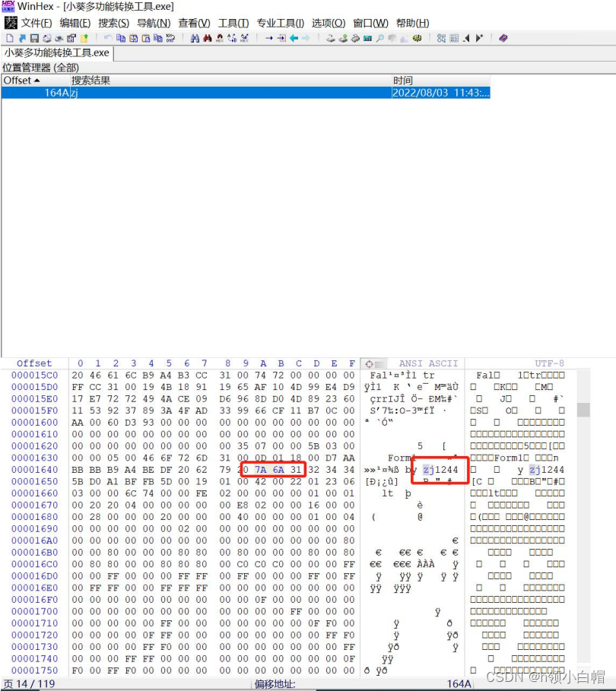Click the WinHex application icon in title bar
616x691 pixels.
8,7
